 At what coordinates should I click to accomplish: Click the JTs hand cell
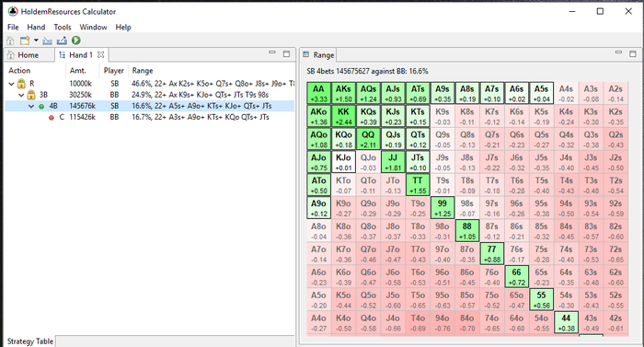click(x=418, y=162)
